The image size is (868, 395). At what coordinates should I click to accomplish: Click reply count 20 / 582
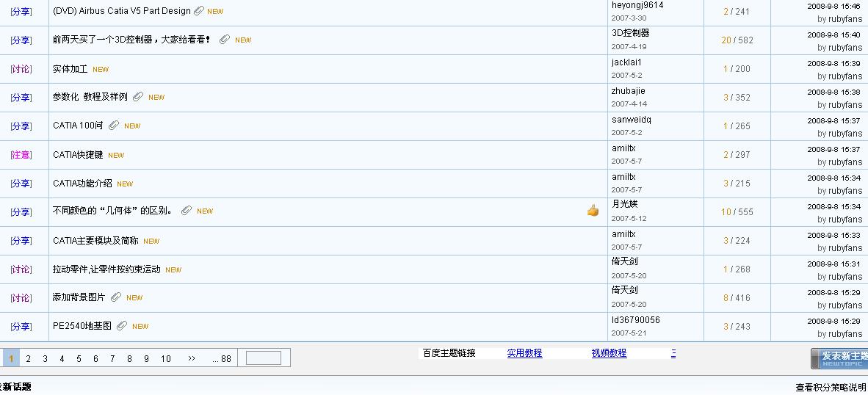pos(737,40)
